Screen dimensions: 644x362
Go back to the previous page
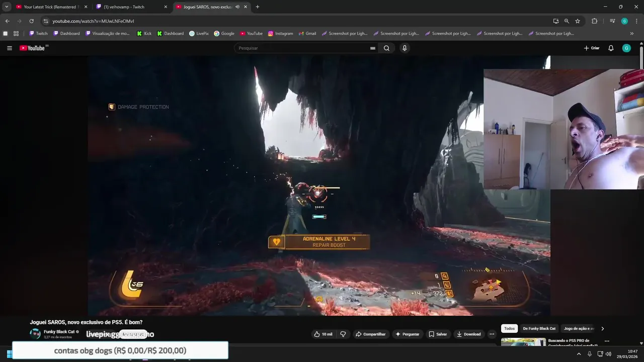(x=7, y=21)
